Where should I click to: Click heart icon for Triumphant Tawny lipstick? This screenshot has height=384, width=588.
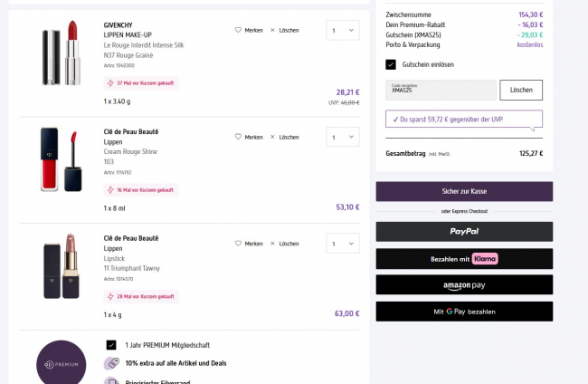(x=239, y=244)
